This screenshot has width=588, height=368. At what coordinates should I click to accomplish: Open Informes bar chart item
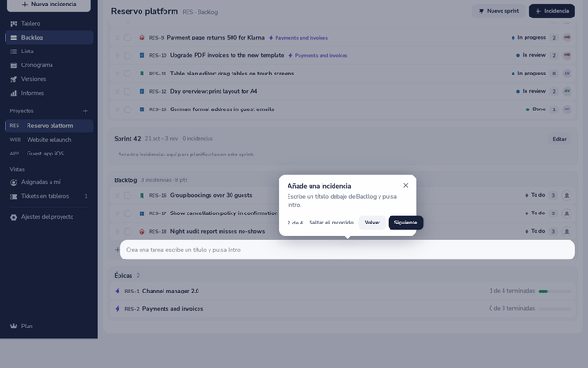click(49, 93)
